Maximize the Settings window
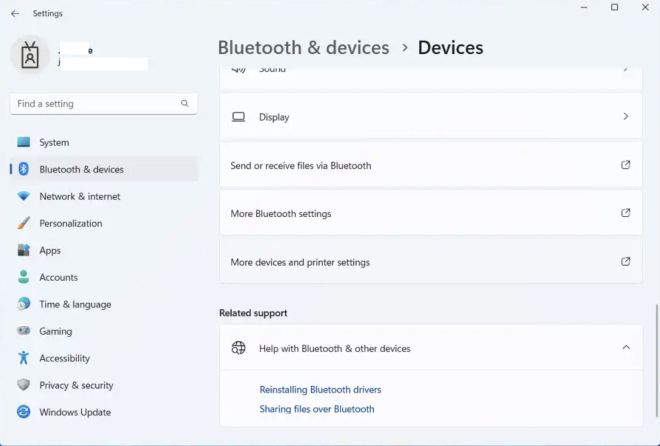This screenshot has height=446, width=660. tap(615, 7)
